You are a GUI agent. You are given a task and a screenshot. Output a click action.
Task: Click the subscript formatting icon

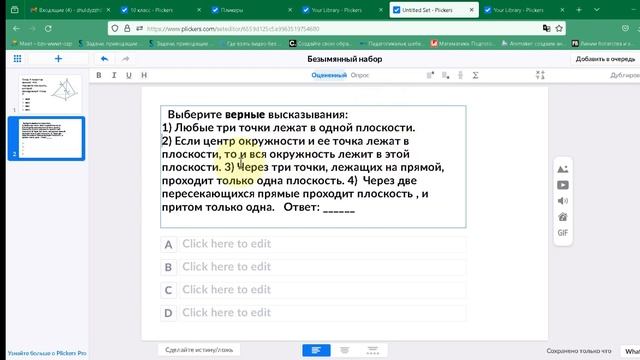(x=445, y=75)
